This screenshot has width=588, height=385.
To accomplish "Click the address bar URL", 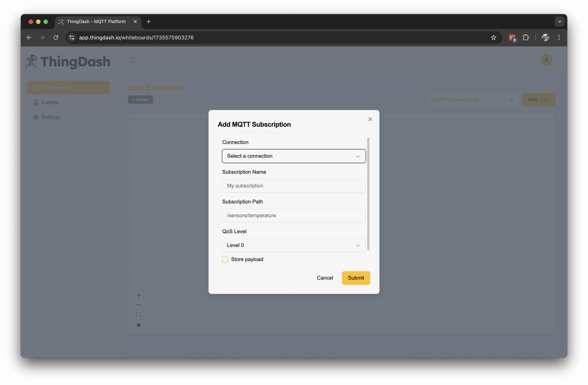I will click(x=136, y=38).
